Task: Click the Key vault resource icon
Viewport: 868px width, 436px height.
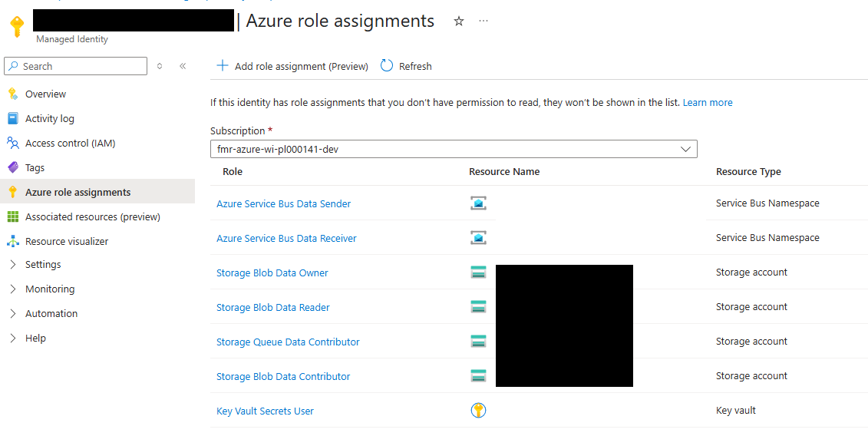Action: click(x=478, y=411)
